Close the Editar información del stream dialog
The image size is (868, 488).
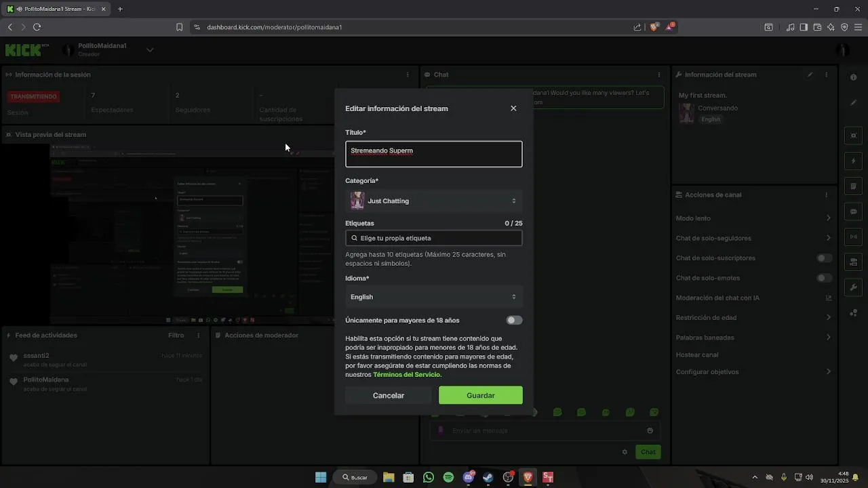[x=513, y=108]
